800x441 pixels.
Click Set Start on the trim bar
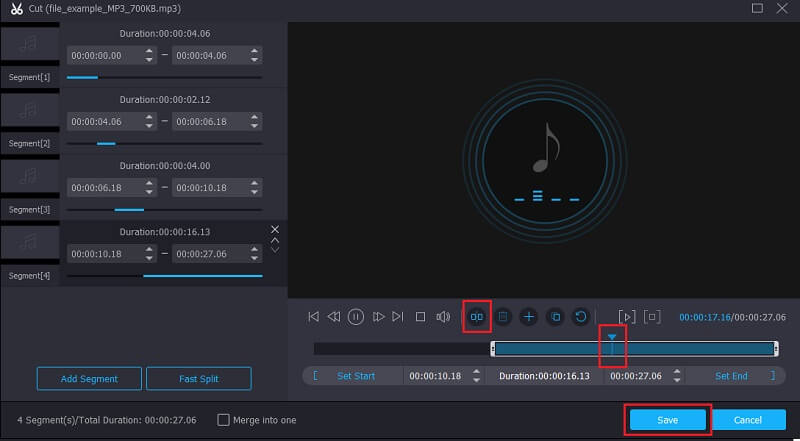point(356,376)
